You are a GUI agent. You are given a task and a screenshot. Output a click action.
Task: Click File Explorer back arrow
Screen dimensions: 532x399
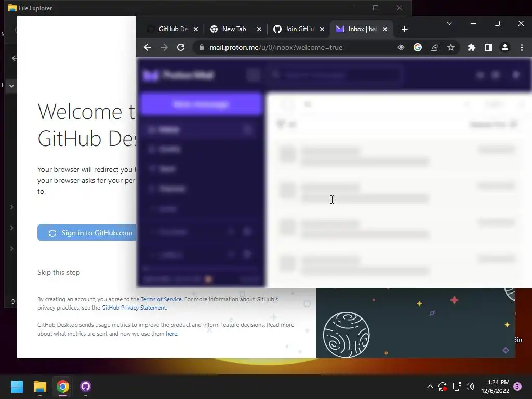coord(14,58)
